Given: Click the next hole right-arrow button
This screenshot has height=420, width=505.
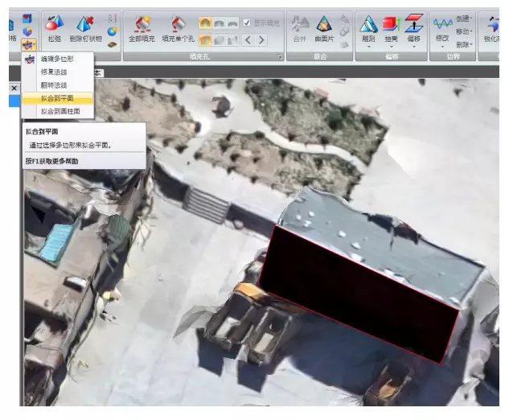Looking at the screenshot, I should pyautogui.click(x=261, y=39).
